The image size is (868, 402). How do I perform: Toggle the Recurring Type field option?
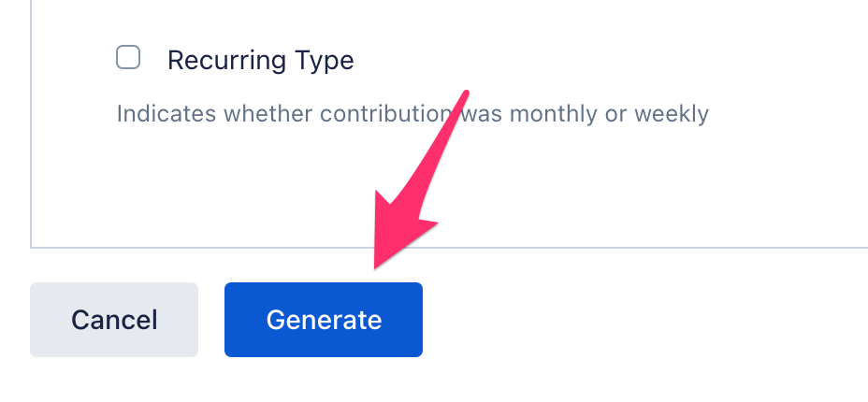(128, 58)
